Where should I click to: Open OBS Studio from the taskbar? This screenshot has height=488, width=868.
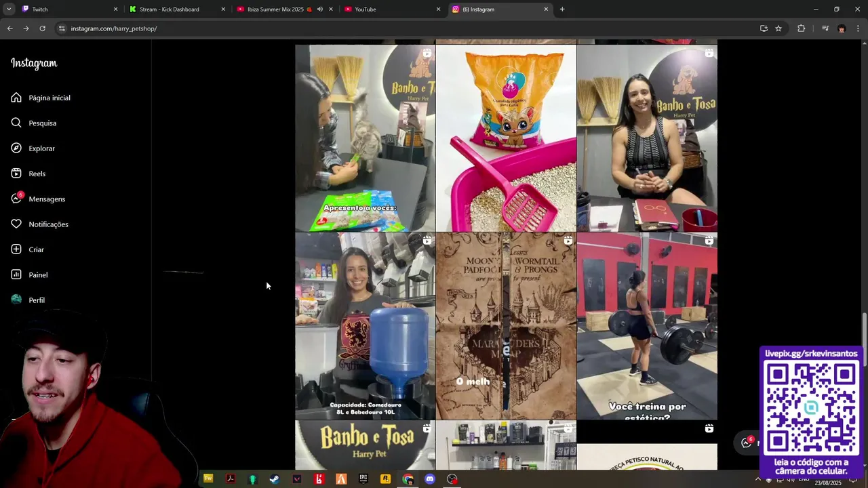(x=452, y=479)
